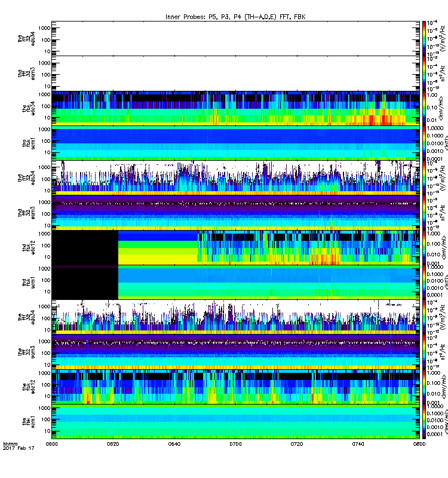Click the 'thd fbk scm1' panel label
This screenshot has width=448, height=478.
click(x=29, y=282)
